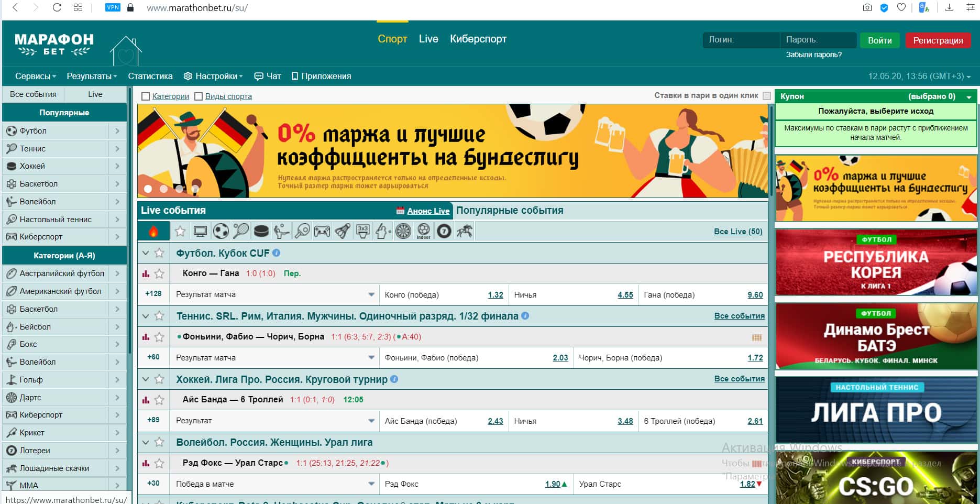Open statistics chart icon for Айс Банда match
Image resolution: width=980 pixels, height=504 pixels.
[x=146, y=400]
